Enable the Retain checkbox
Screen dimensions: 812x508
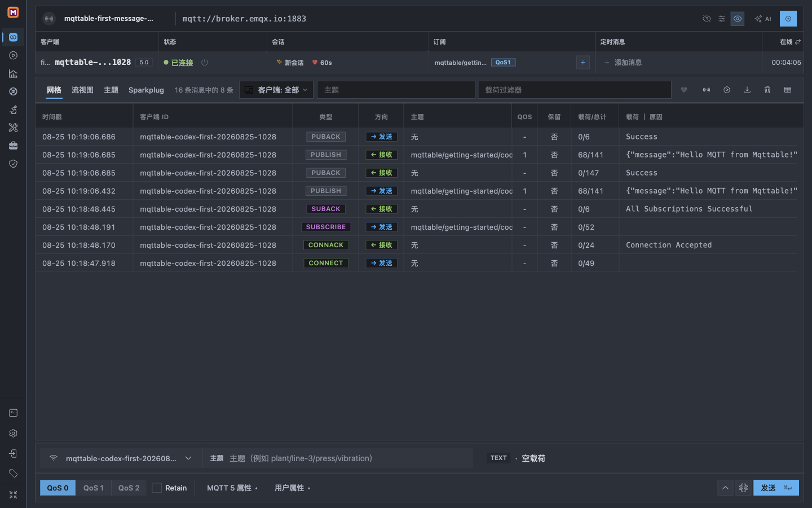(x=157, y=488)
